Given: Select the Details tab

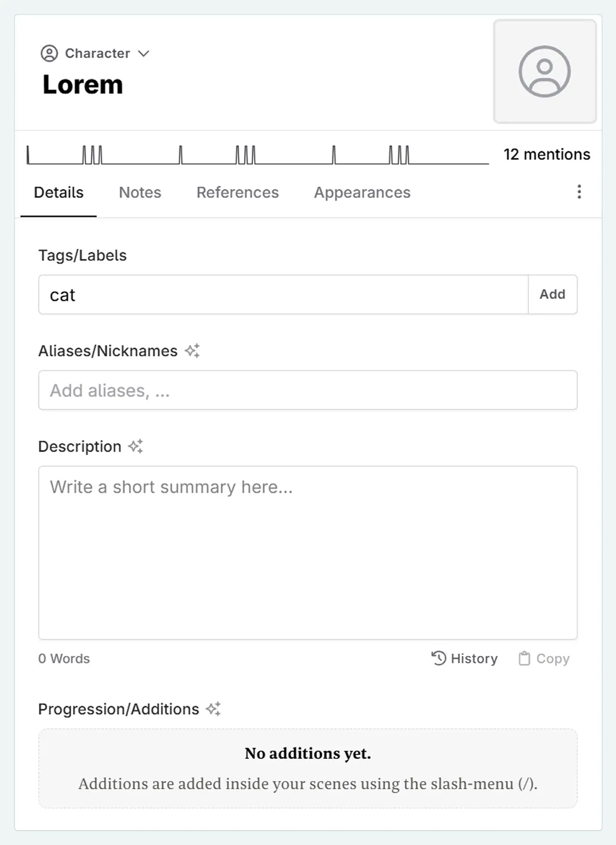Looking at the screenshot, I should coord(59,193).
